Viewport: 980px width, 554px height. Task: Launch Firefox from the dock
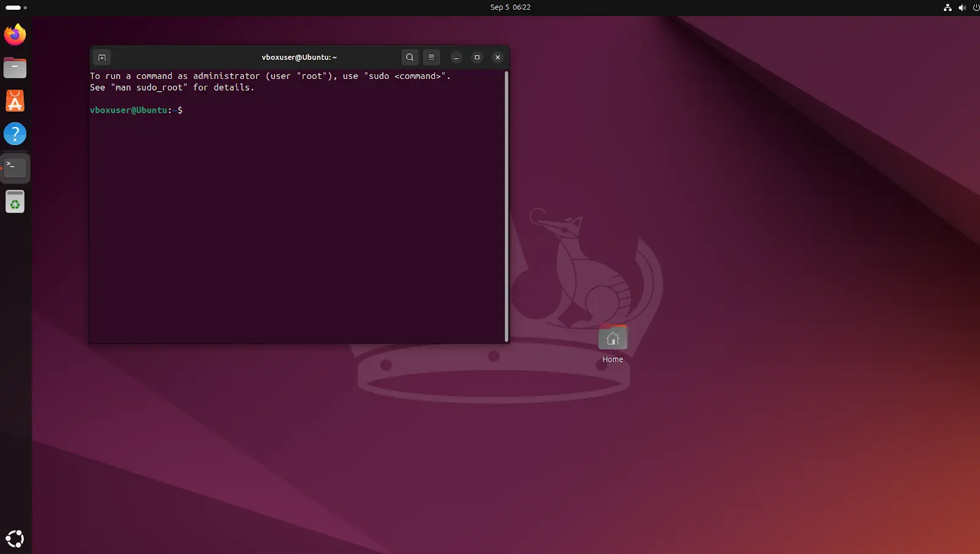pos(15,34)
